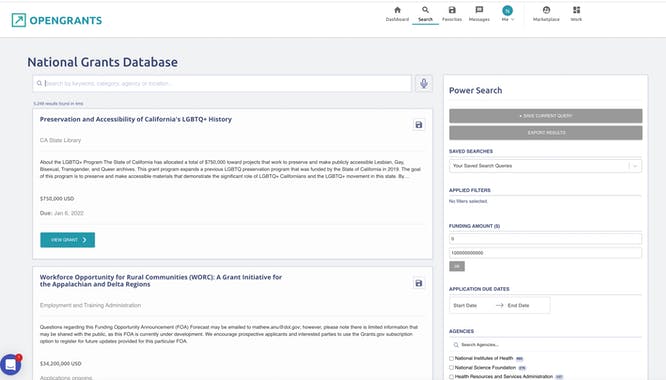Click the grant keyword search field
The width and height of the screenshot is (666, 380).
(222, 83)
